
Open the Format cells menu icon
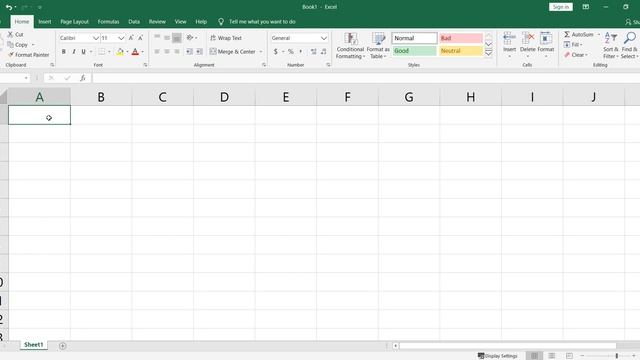(x=546, y=39)
